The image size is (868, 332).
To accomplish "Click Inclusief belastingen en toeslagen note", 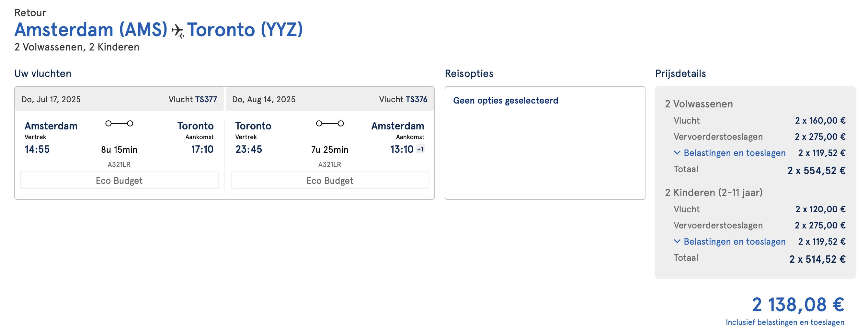I will click(785, 322).
